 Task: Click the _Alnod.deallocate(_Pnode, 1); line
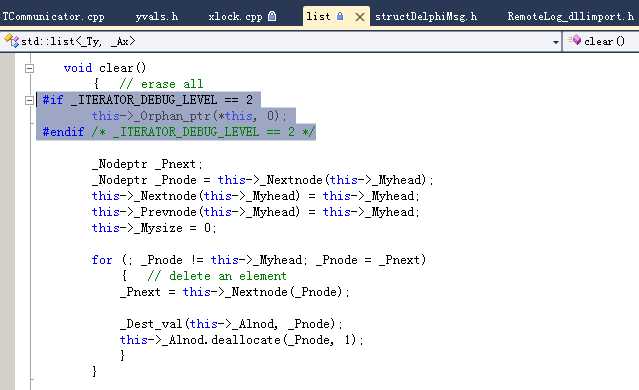[242, 340]
